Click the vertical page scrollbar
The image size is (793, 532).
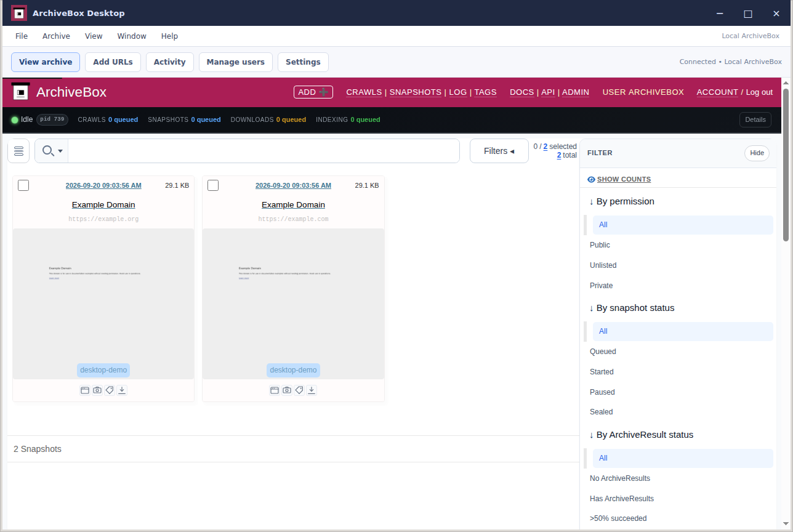click(x=786, y=164)
